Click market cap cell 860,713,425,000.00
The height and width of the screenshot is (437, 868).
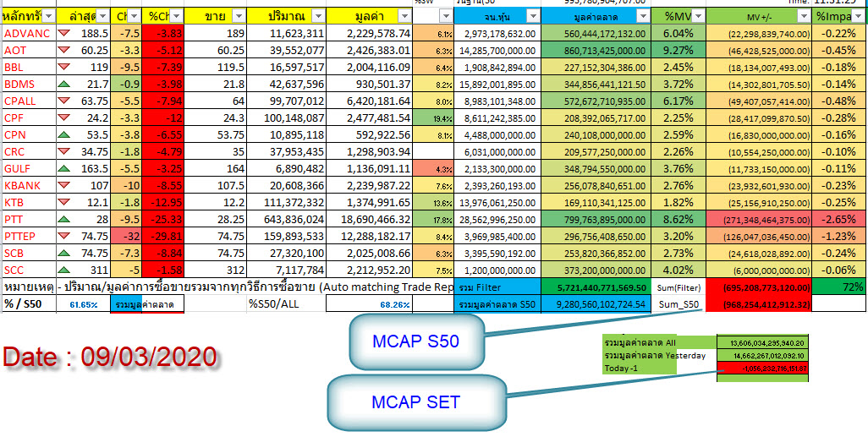click(595, 51)
